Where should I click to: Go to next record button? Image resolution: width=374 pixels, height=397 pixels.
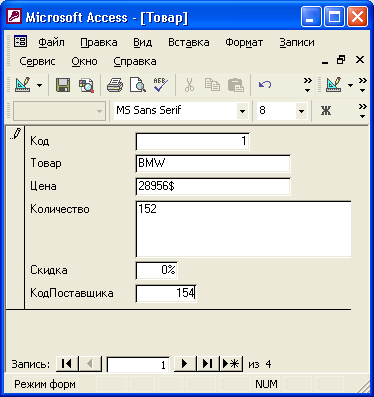coord(185,364)
